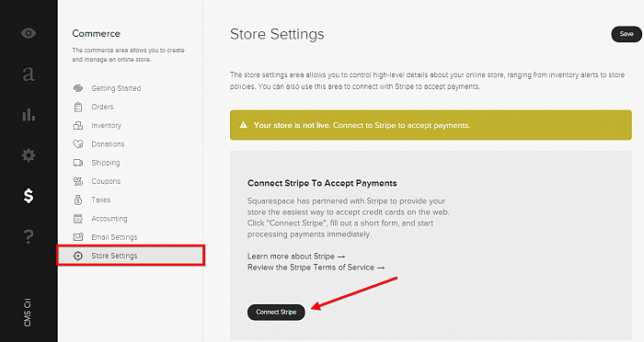
Task: Open the content editor 'a' icon
Action: [x=29, y=74]
